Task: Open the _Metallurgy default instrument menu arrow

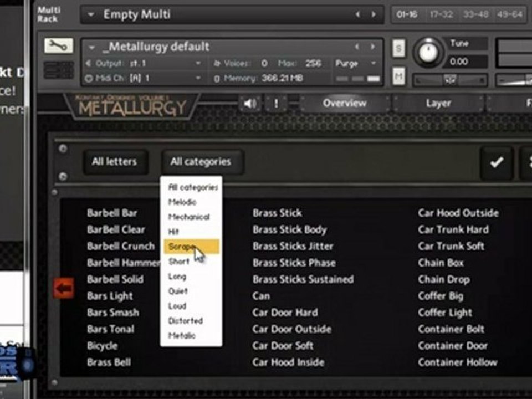Action: point(91,47)
